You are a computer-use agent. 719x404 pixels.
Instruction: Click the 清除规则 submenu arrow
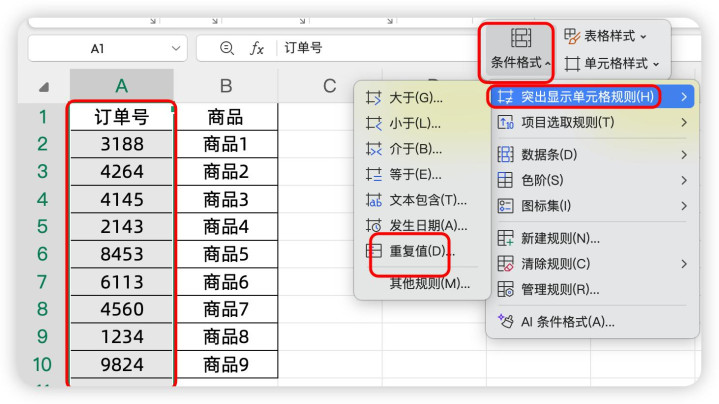point(684,264)
